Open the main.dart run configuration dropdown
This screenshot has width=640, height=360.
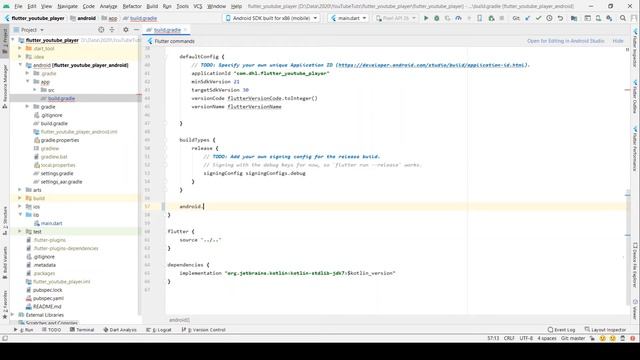click(349, 18)
